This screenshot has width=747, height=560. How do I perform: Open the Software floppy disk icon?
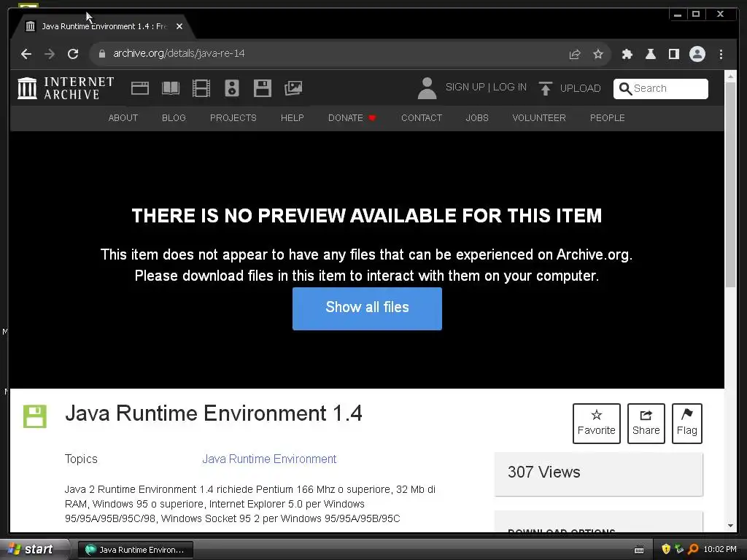click(263, 88)
